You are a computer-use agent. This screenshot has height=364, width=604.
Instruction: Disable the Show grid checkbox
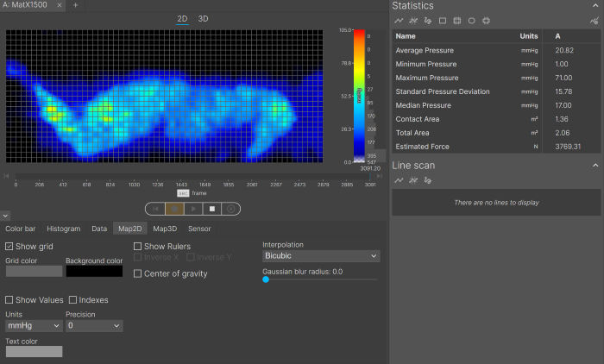point(9,247)
